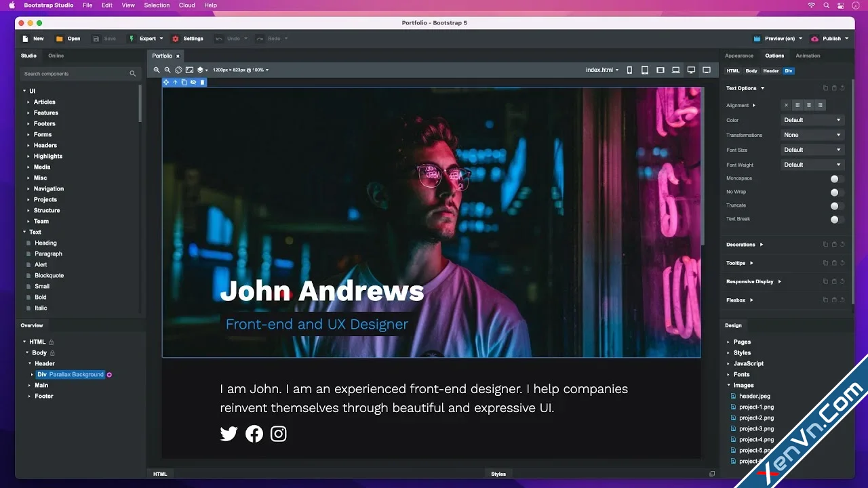Copy the Text Options settings
Image resolution: width=868 pixels, height=488 pixels.
(x=825, y=88)
